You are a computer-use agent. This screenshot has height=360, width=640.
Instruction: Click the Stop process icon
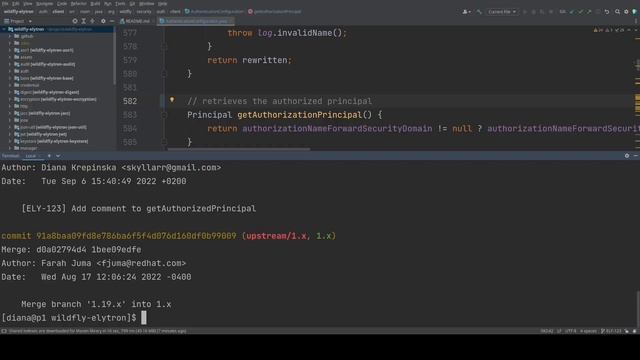click(x=551, y=12)
